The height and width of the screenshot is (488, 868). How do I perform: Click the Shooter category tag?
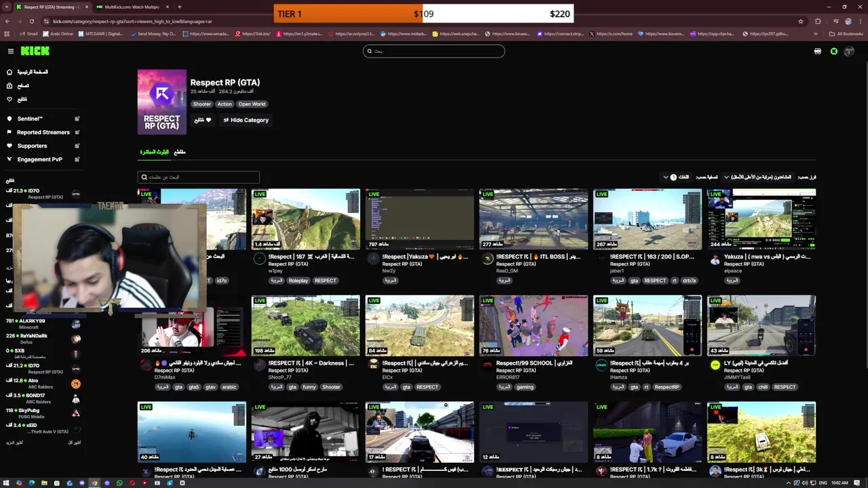202,104
